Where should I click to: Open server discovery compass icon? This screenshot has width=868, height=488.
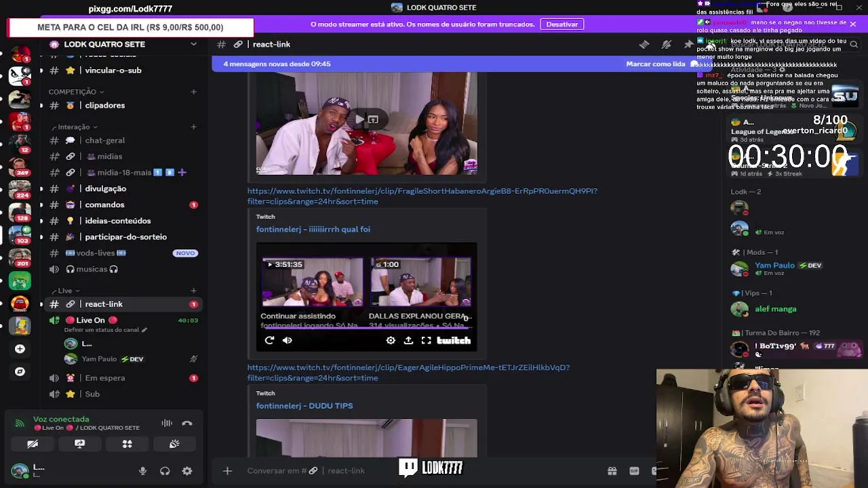(20, 371)
